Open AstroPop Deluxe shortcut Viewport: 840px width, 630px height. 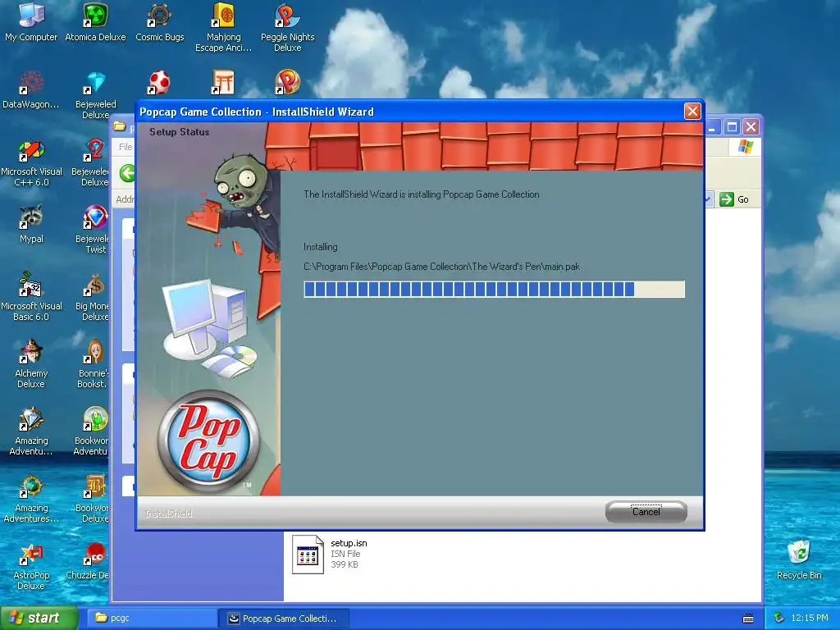point(31,567)
